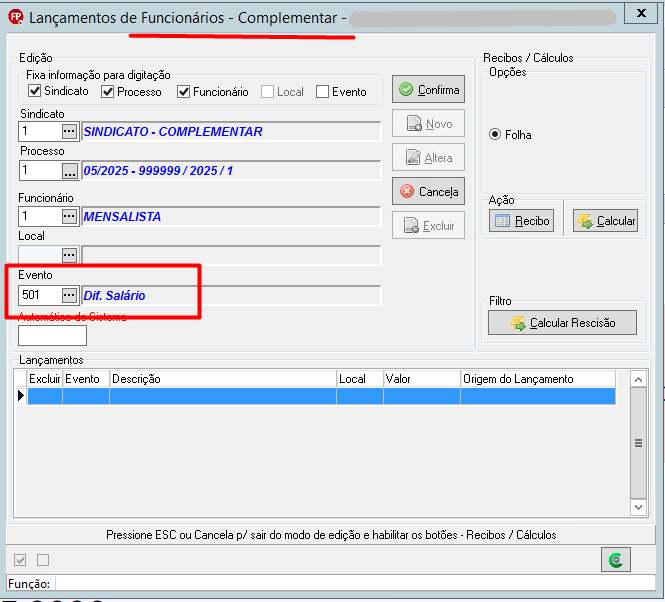Viewport: 665px width, 602px height.
Task: Click the checked grey checkbox above Função
Action: [20, 560]
